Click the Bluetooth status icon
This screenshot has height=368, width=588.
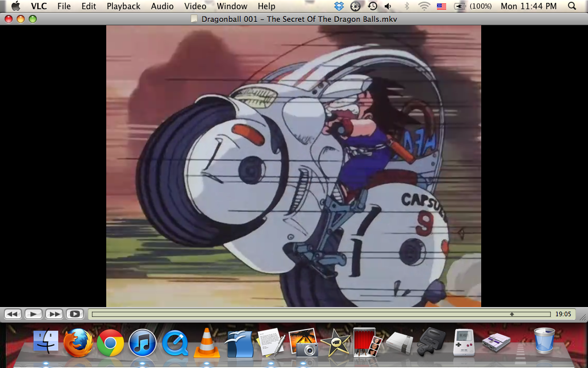tap(407, 6)
